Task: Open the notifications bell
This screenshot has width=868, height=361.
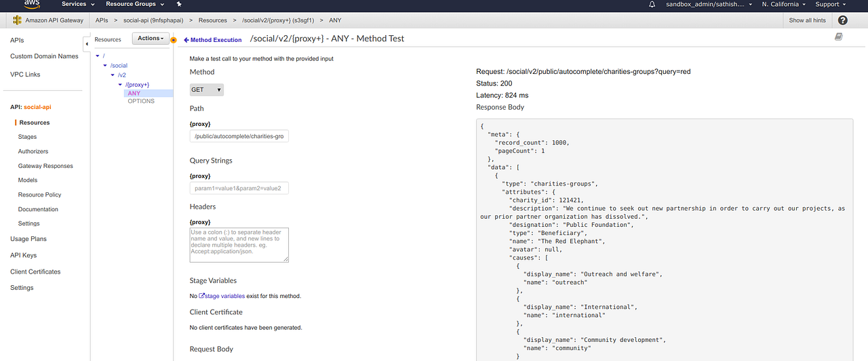Action: point(652,4)
